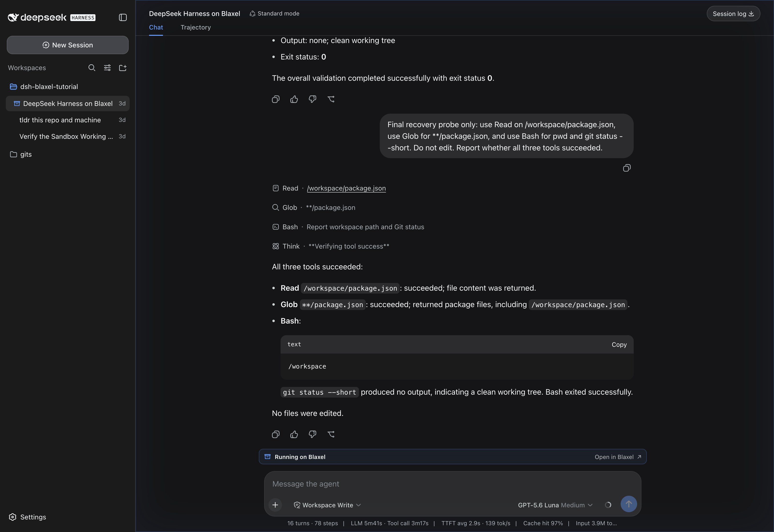Copy the All three tools succeeded response
Screen dimensions: 774x532
pos(276,434)
